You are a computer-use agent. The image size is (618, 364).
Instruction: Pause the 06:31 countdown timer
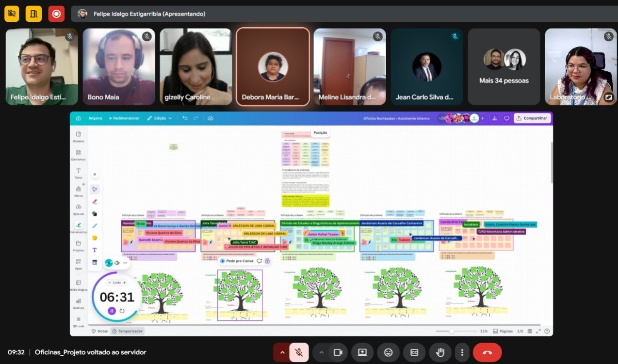coord(112,311)
